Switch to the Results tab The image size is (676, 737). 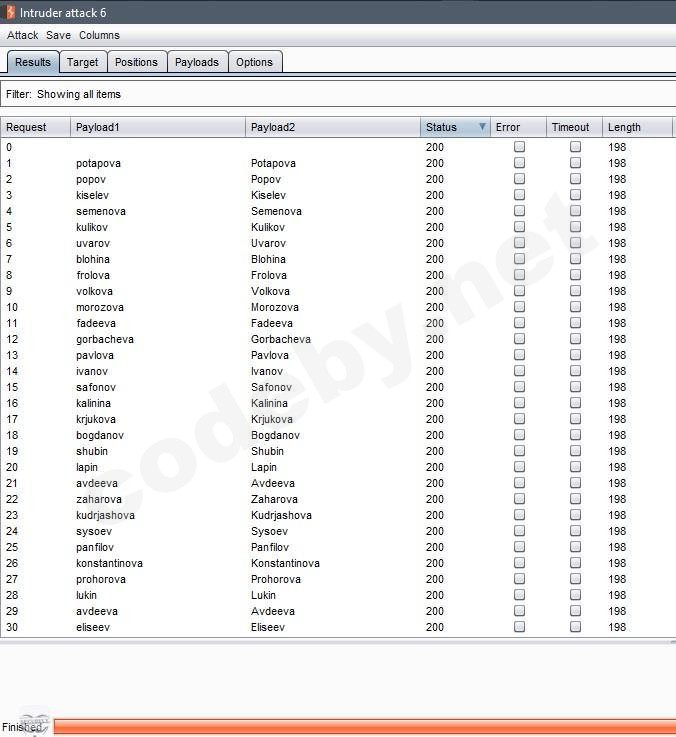33,62
